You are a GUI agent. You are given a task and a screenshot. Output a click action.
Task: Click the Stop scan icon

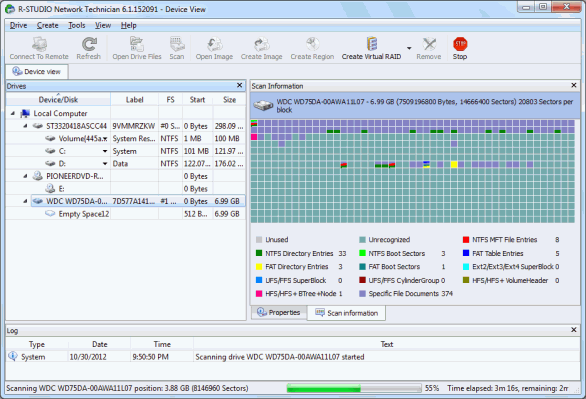pyautogui.click(x=460, y=44)
